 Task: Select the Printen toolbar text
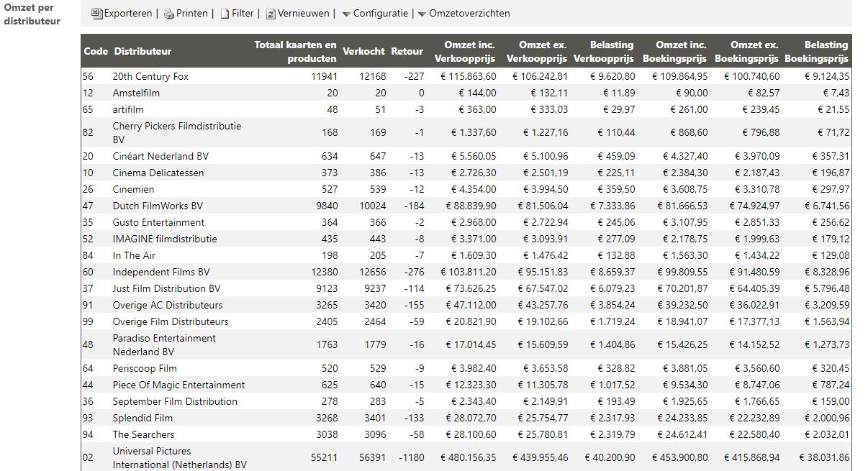click(x=192, y=14)
